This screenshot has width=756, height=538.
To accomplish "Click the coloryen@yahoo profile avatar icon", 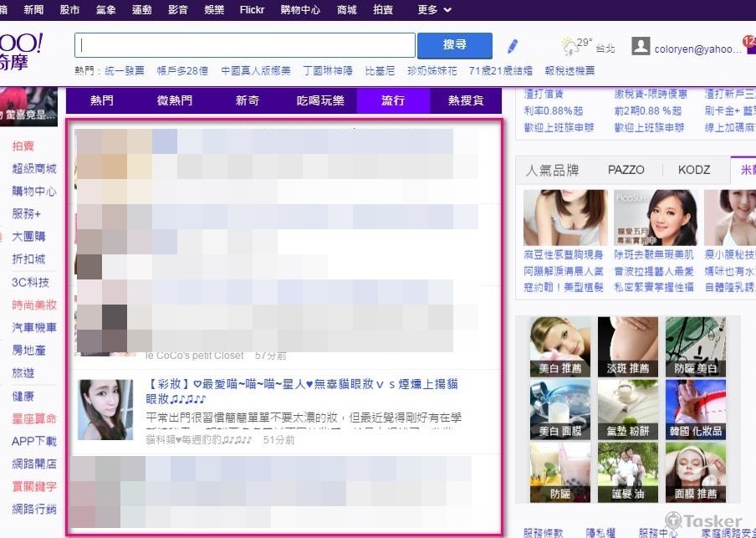I will [x=642, y=46].
